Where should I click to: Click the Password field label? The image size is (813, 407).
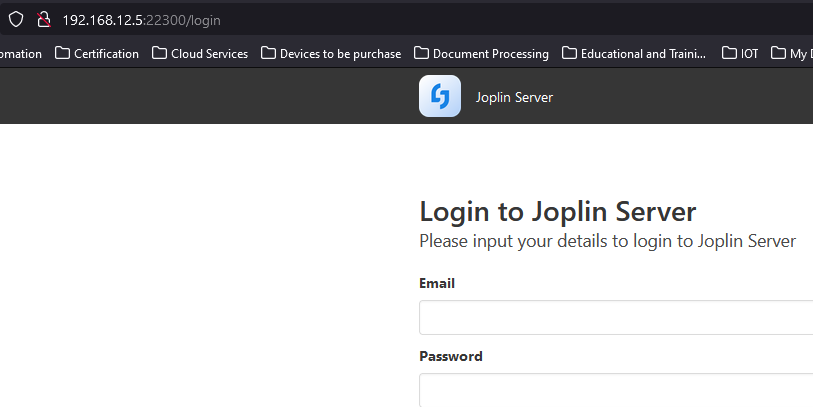tap(451, 356)
